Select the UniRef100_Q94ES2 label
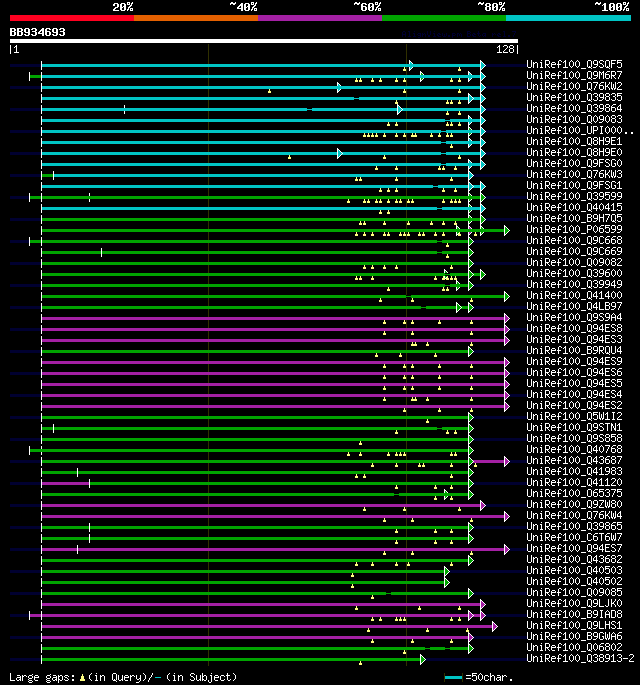 574,405
